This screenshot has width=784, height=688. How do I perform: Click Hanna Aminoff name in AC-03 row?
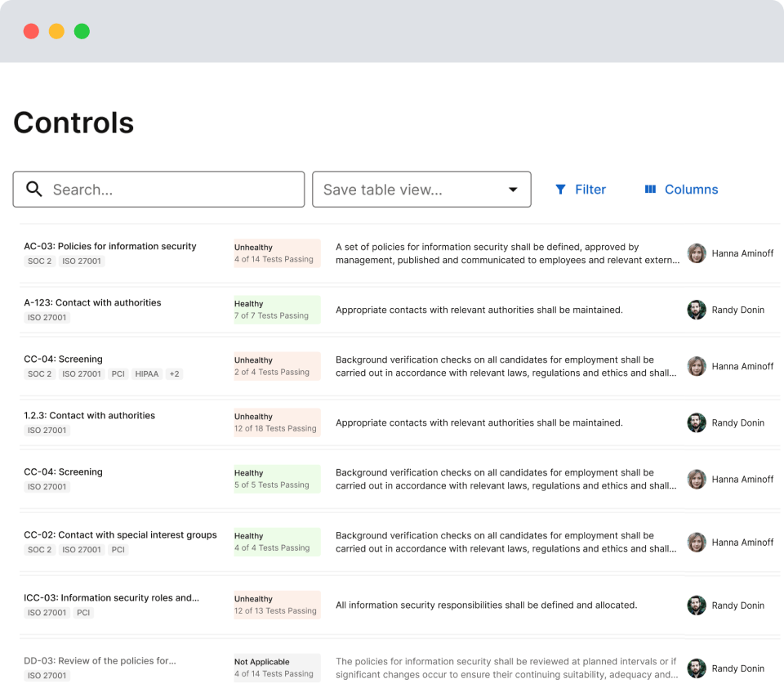742,253
